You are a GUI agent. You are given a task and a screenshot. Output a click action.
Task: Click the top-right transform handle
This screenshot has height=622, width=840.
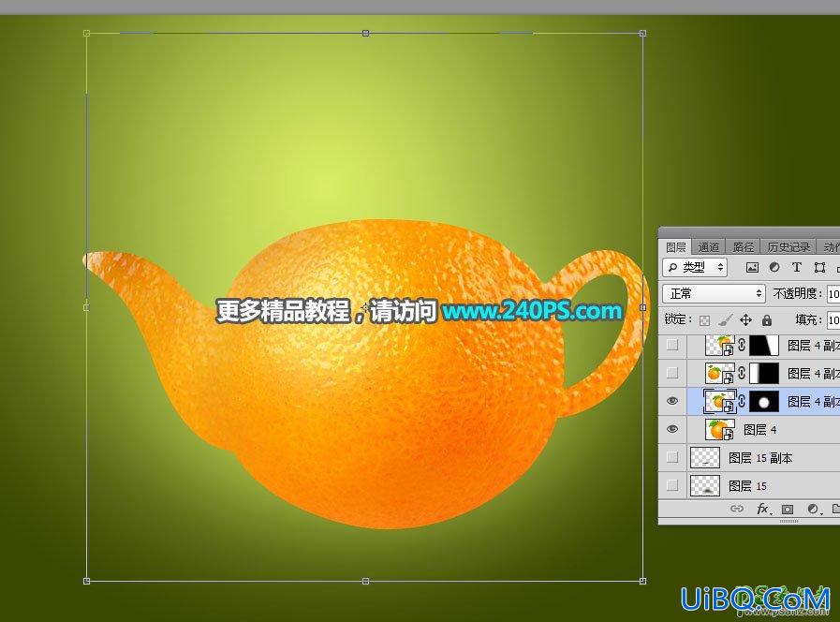click(x=642, y=33)
